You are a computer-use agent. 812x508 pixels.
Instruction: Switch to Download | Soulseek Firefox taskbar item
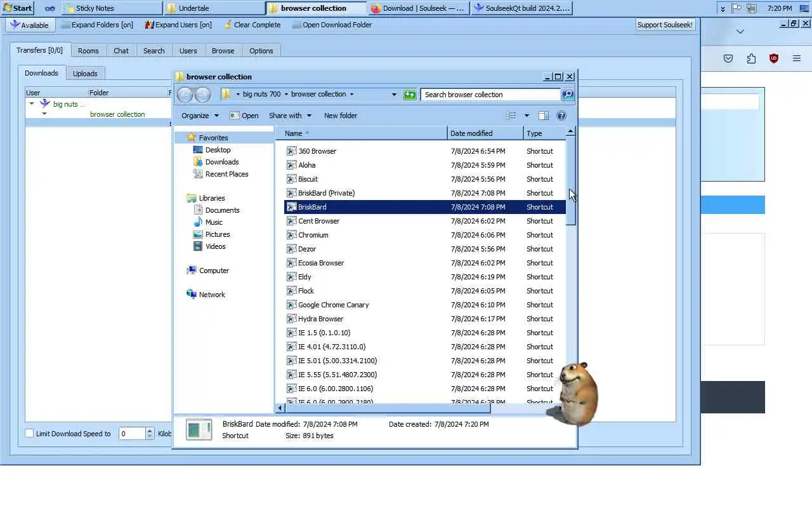pyautogui.click(x=419, y=8)
